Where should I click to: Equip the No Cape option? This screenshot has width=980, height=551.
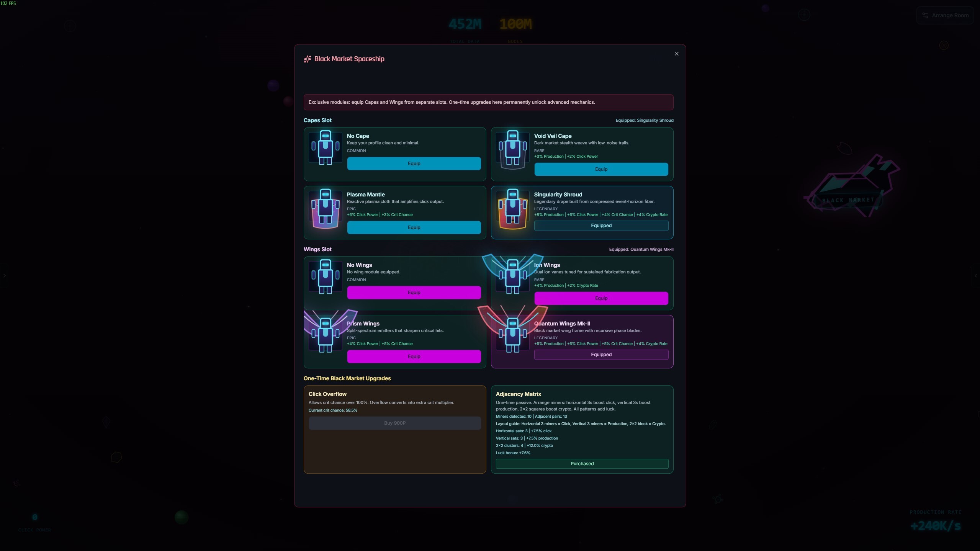[414, 164]
